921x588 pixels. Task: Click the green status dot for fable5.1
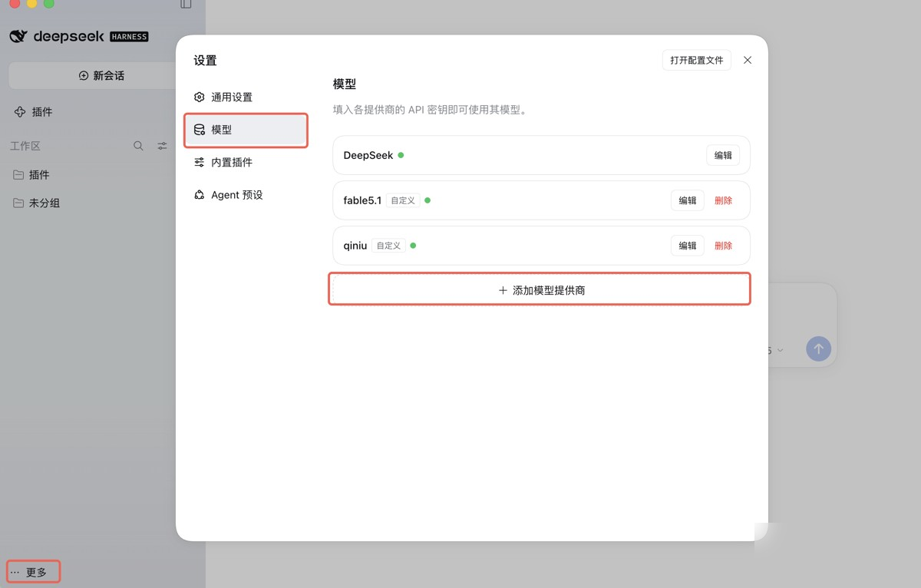[x=427, y=200]
